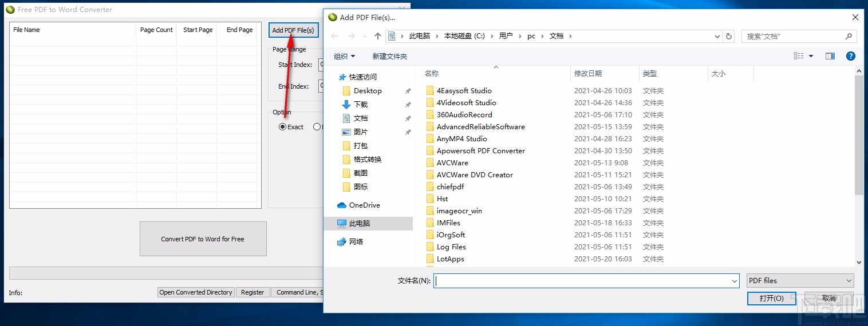Select the Exact radio option
Image resolution: width=868 pixels, height=326 pixels.
click(x=291, y=127)
